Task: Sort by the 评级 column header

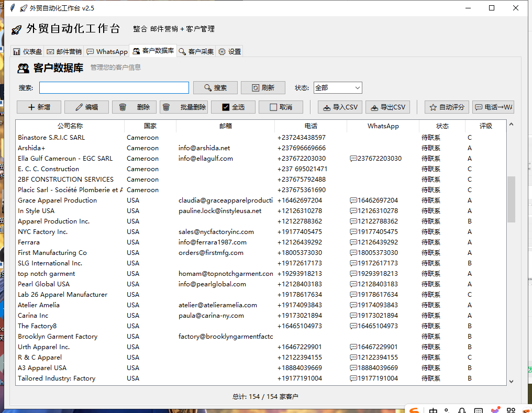Action: 485,126
